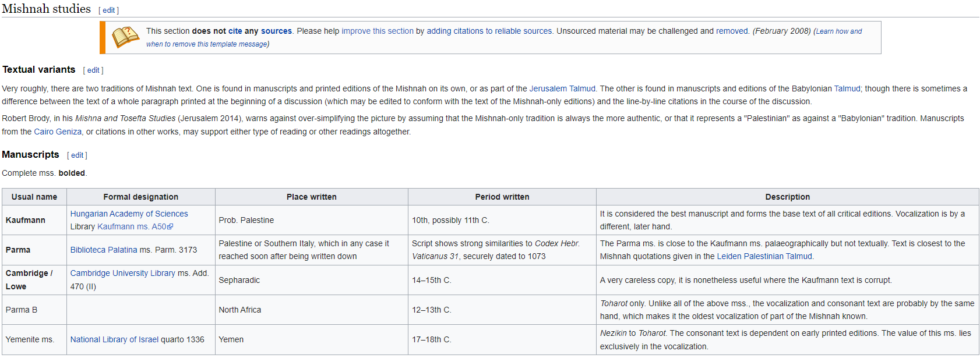Follow 'adding citations to reliable sources' link

click(x=489, y=31)
